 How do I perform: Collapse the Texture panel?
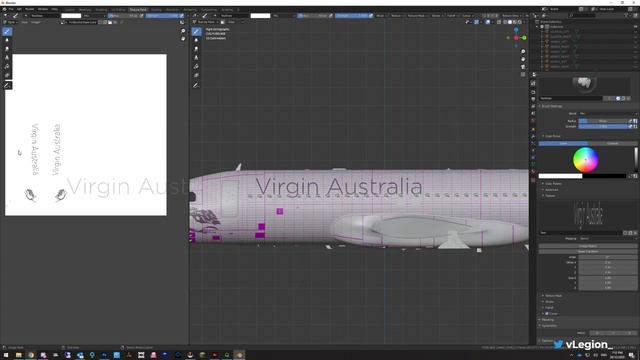[550, 196]
